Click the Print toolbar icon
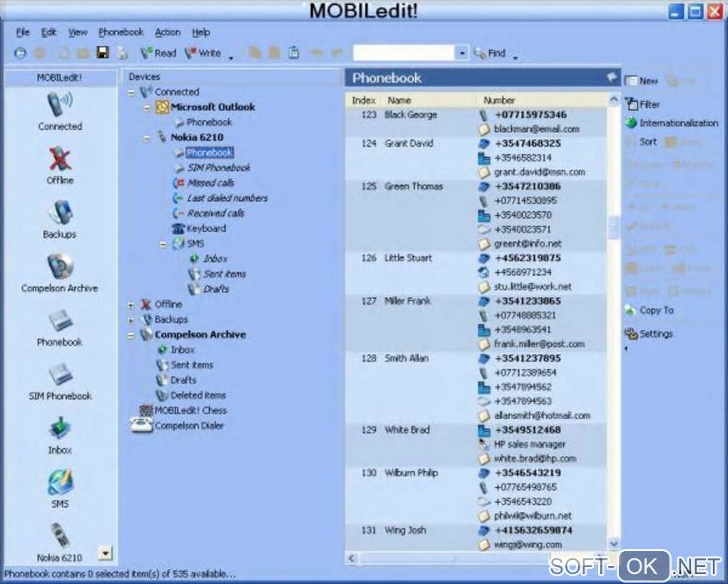 point(121,53)
